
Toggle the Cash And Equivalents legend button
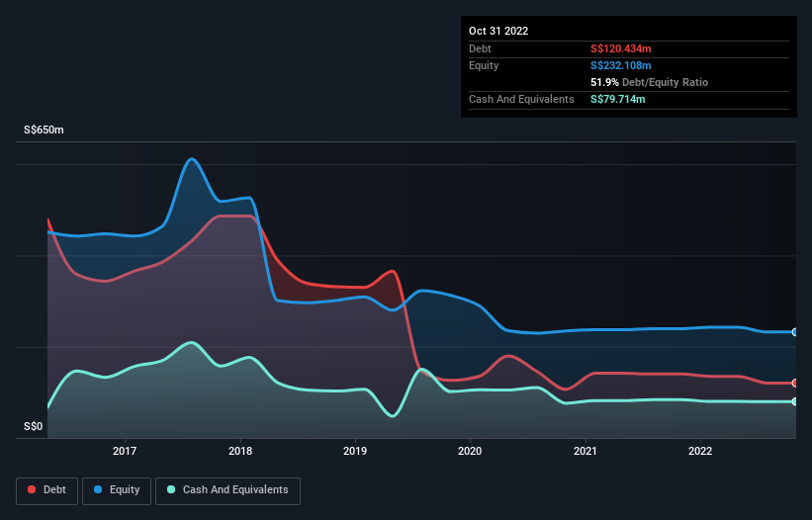(227, 490)
